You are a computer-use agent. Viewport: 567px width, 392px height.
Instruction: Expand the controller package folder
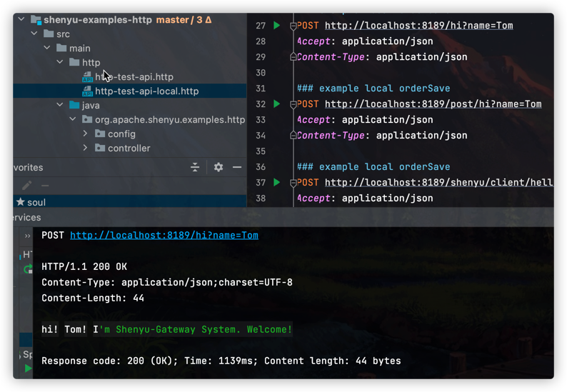[x=86, y=149]
